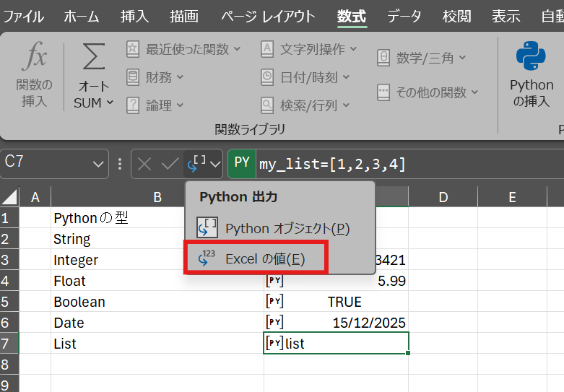Open the その他の関数 dropdown
The image size is (564, 392).
[x=428, y=92]
